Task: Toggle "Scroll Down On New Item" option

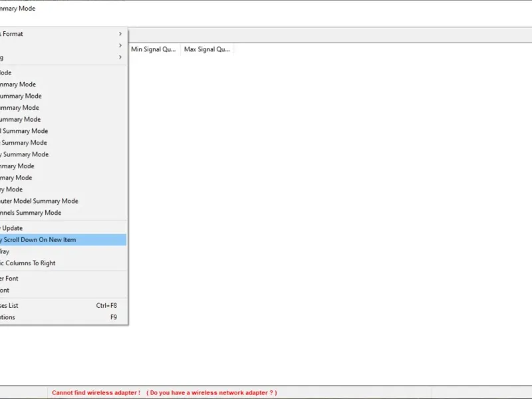Action: (63, 240)
